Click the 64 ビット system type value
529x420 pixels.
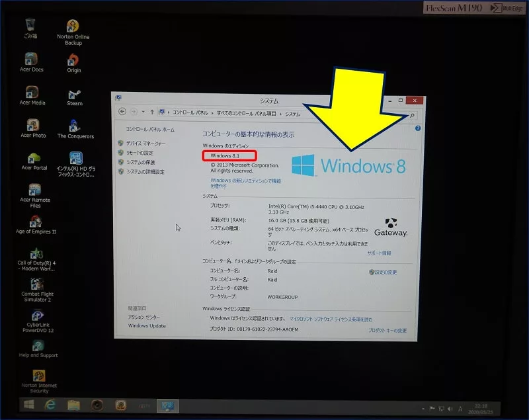tap(318, 231)
